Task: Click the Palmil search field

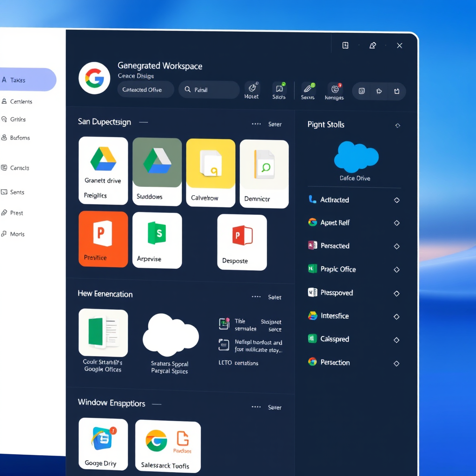Action: pos(209,90)
